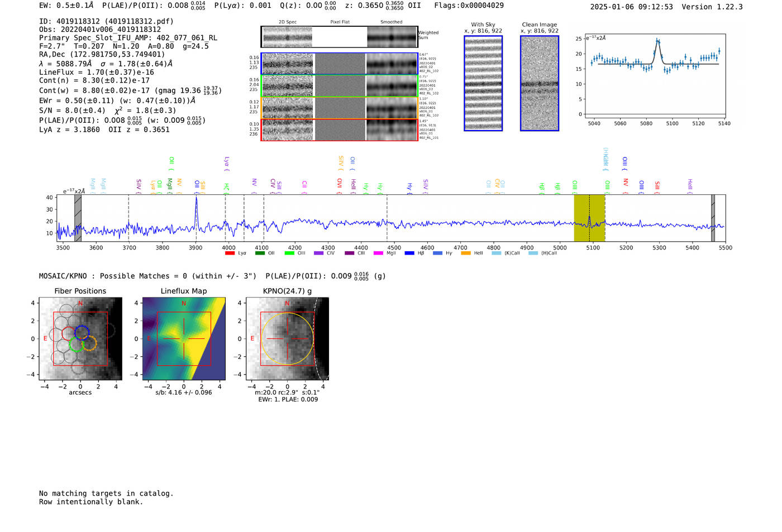
Task: Click the 2D Spec column header
Action: tap(288, 22)
